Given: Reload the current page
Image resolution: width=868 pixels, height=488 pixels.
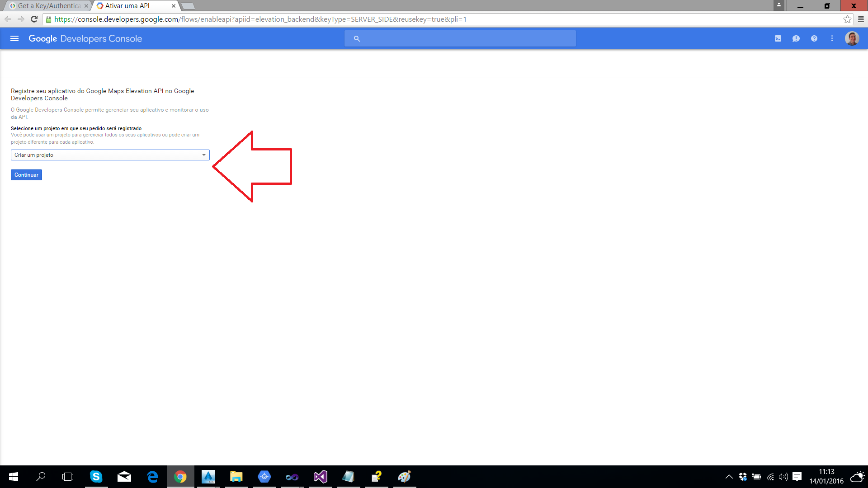Looking at the screenshot, I should pos(34,19).
